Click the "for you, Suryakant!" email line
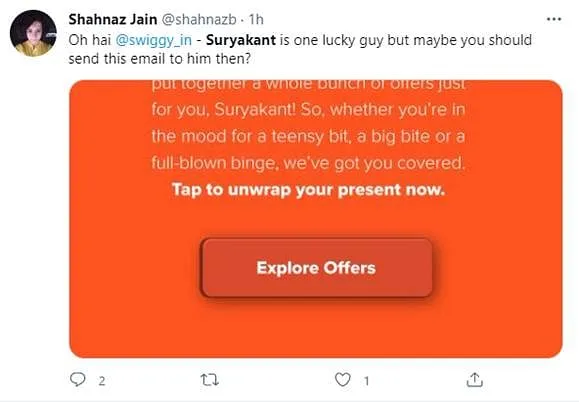The height and width of the screenshot is (402, 579). click(x=224, y=110)
